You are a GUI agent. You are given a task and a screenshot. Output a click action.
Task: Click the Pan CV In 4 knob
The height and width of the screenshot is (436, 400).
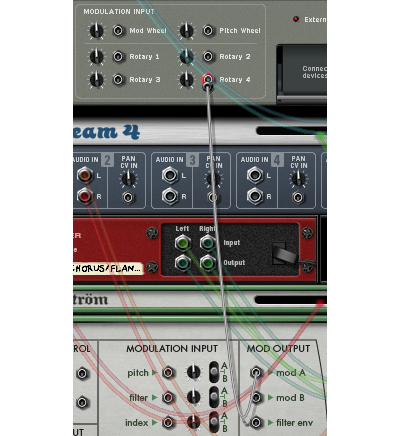pyautogui.click(x=298, y=178)
